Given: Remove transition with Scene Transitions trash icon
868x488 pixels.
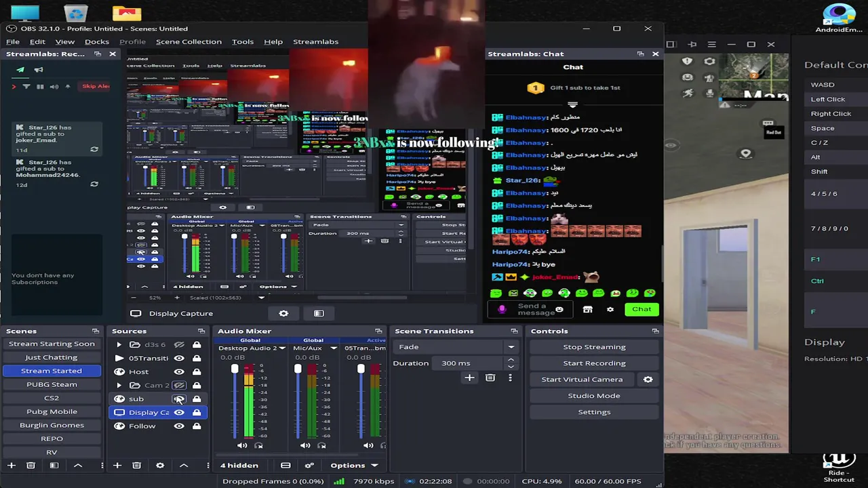Looking at the screenshot, I should point(490,378).
